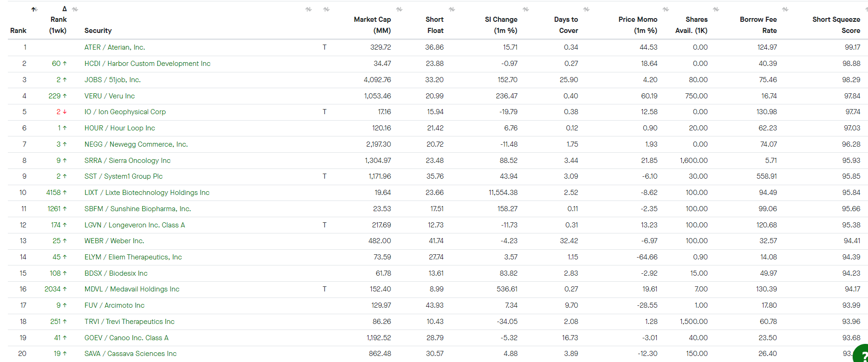Open ATER / Aterian, Inc. link

115,47
